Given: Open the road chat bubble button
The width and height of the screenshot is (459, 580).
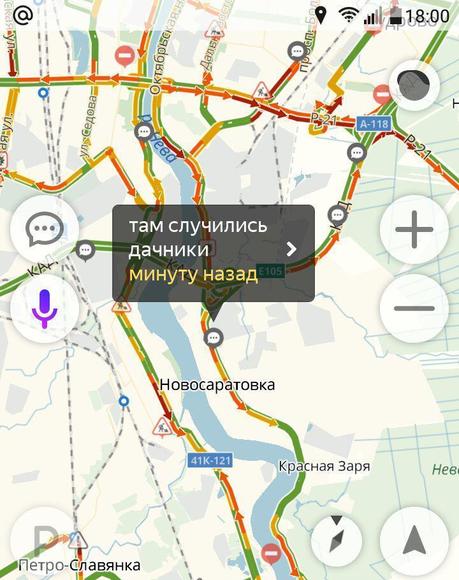Looking at the screenshot, I should coord(44,229).
